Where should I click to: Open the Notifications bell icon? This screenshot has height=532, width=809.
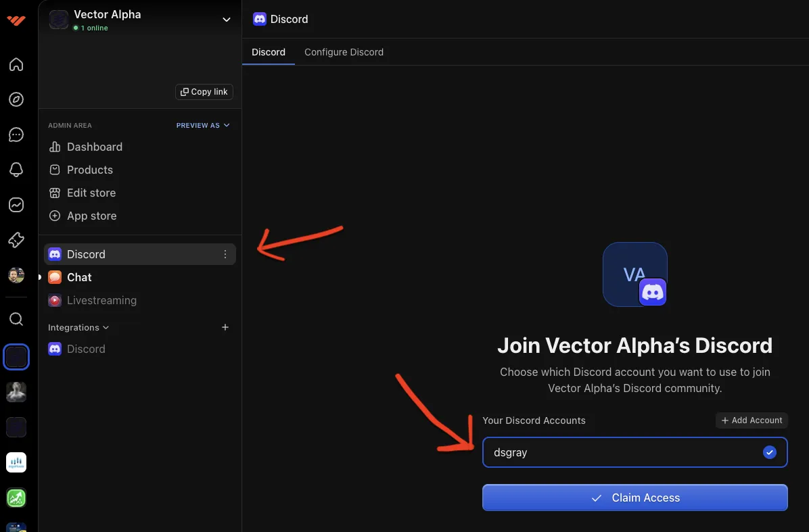[x=16, y=170]
